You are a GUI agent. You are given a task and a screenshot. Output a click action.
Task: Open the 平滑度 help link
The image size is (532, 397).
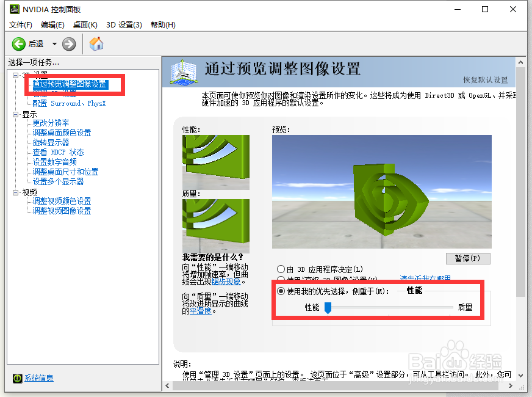pyautogui.click(x=200, y=310)
